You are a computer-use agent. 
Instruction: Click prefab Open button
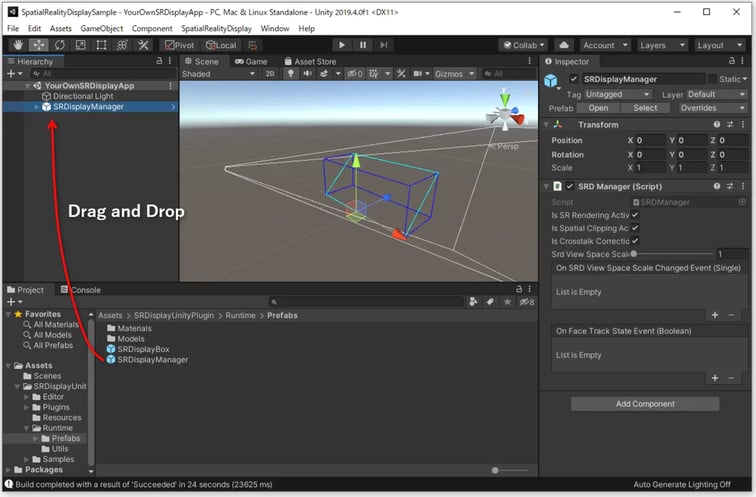598,108
